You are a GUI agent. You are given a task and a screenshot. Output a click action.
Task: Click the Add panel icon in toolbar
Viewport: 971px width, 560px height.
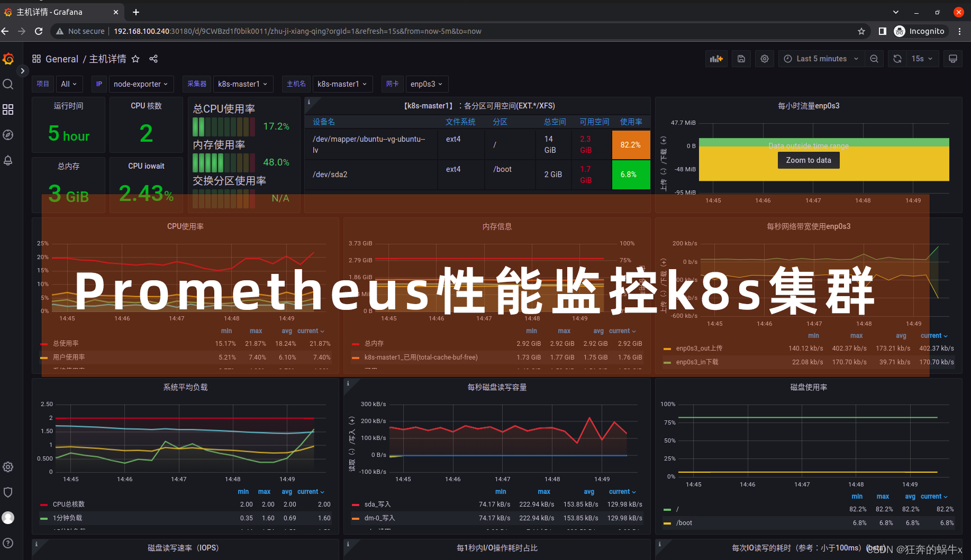click(716, 59)
